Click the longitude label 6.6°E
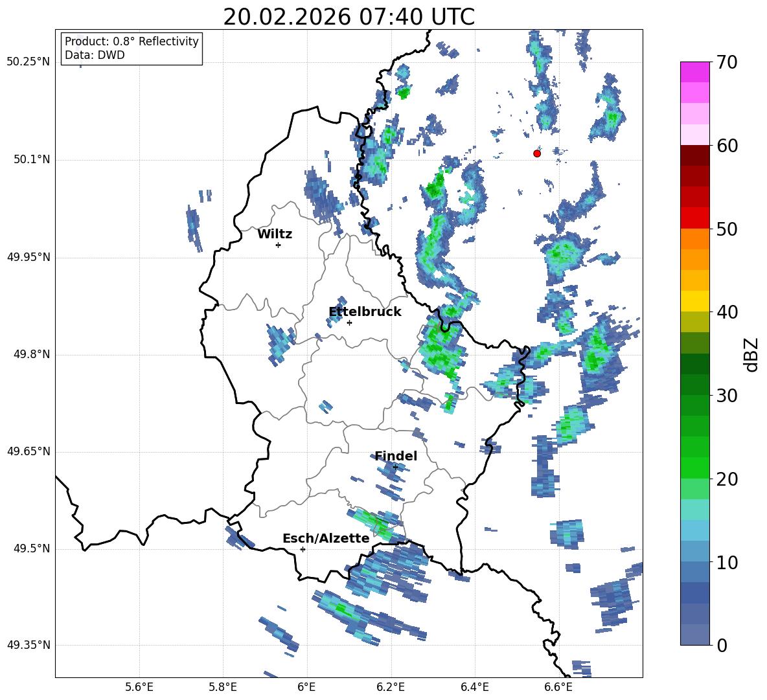 coord(558,687)
